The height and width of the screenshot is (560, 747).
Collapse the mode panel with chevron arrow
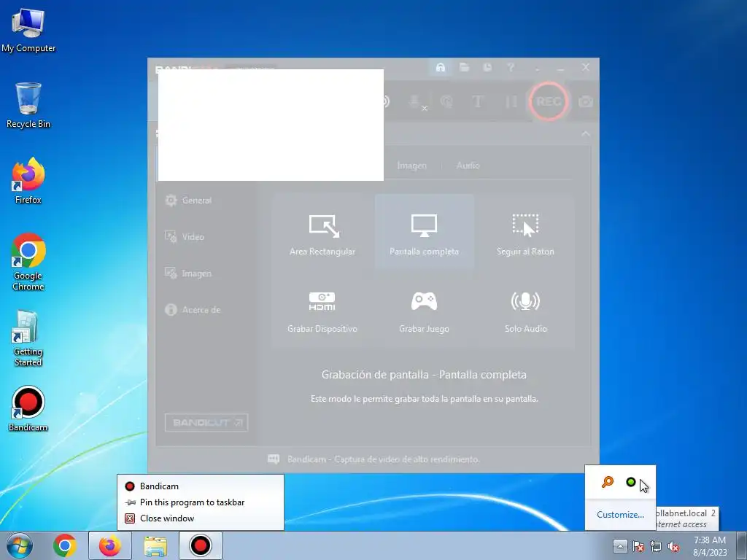(x=586, y=134)
